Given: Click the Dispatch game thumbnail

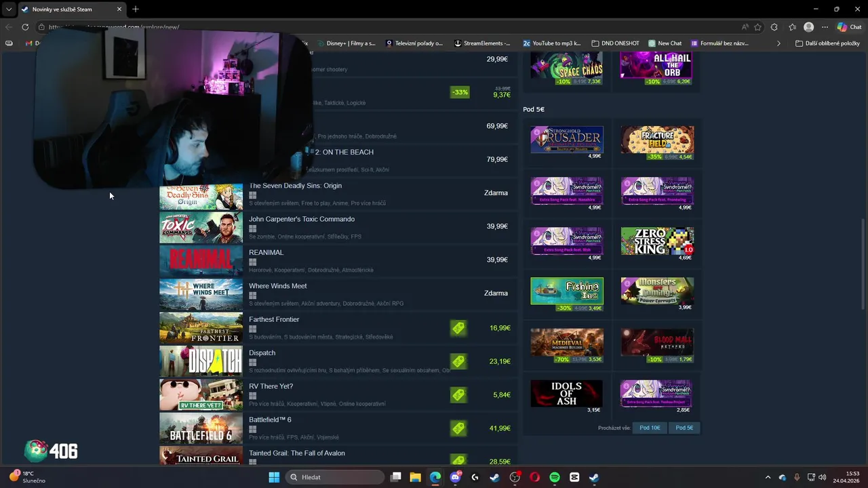Looking at the screenshot, I should coord(201,361).
